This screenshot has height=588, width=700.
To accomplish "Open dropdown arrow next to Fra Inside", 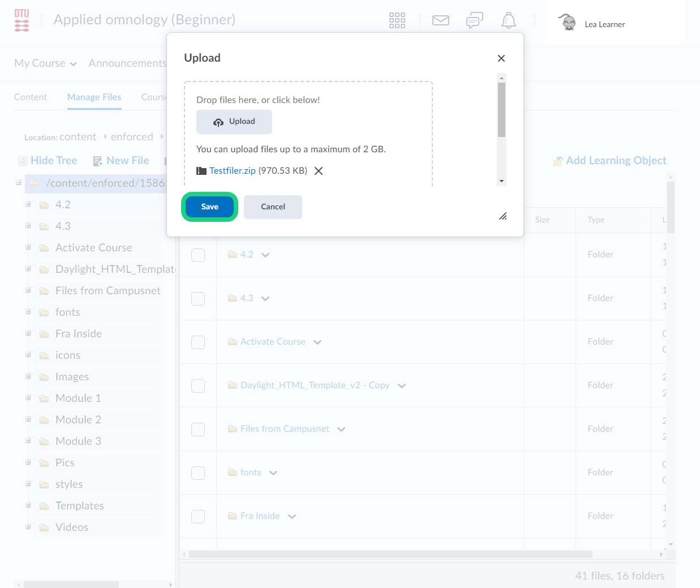I will coord(292,517).
